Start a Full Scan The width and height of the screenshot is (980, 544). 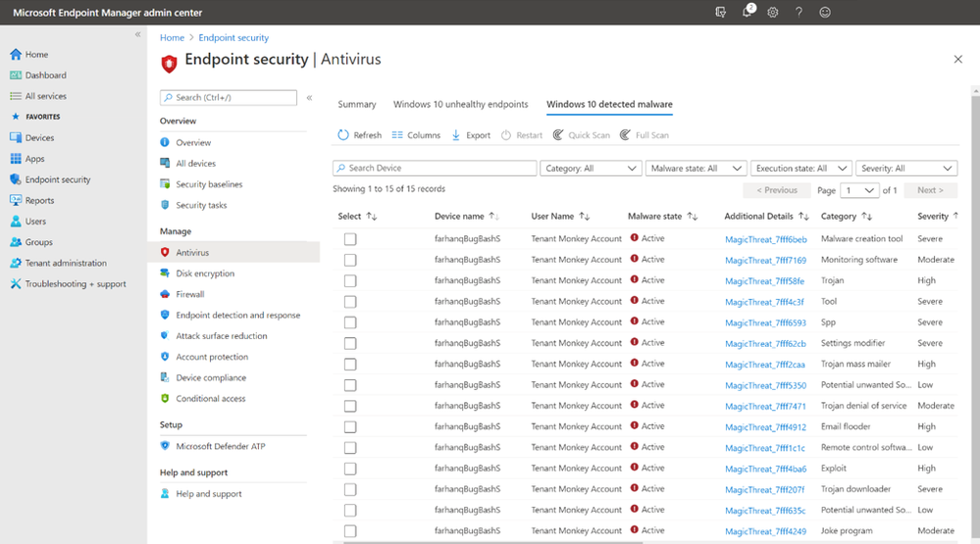coord(645,135)
